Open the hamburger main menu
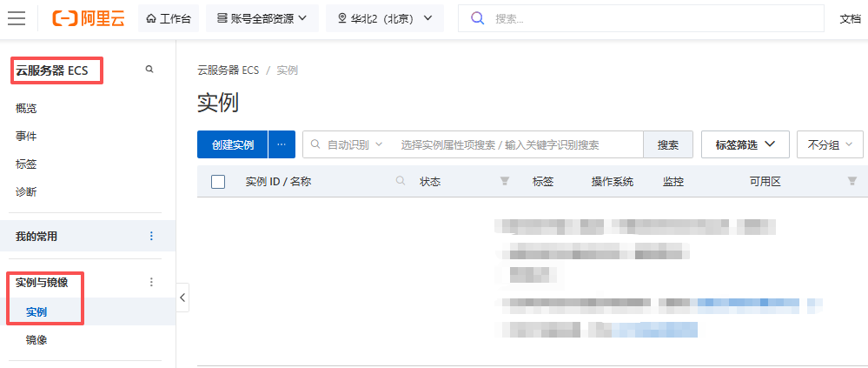The image size is (868, 368). (x=17, y=18)
